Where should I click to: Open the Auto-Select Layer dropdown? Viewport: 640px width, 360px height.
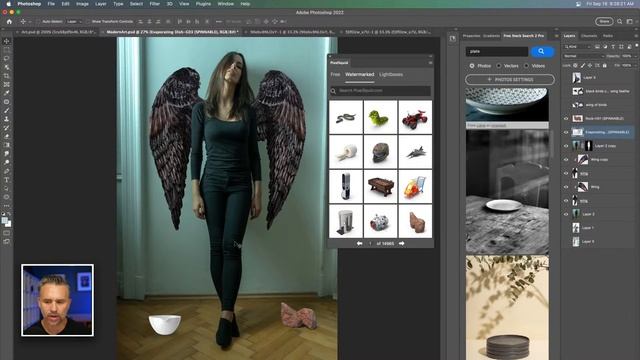pos(74,21)
